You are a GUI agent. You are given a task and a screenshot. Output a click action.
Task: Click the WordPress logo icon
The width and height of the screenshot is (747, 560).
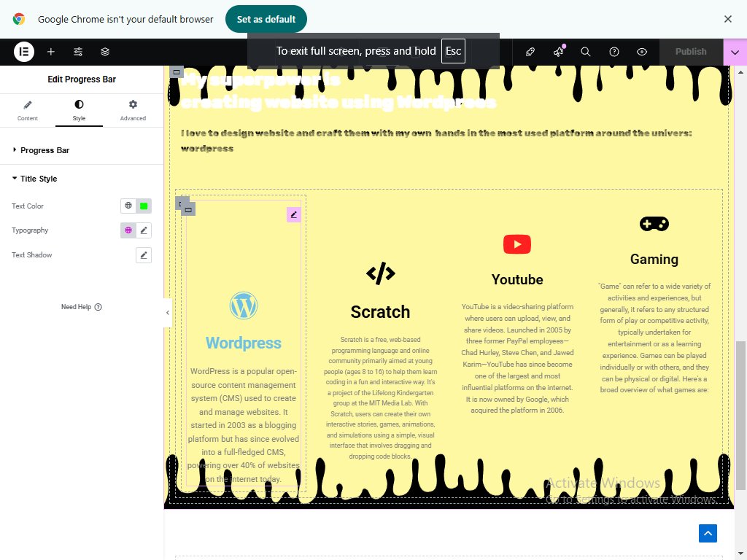tap(244, 306)
